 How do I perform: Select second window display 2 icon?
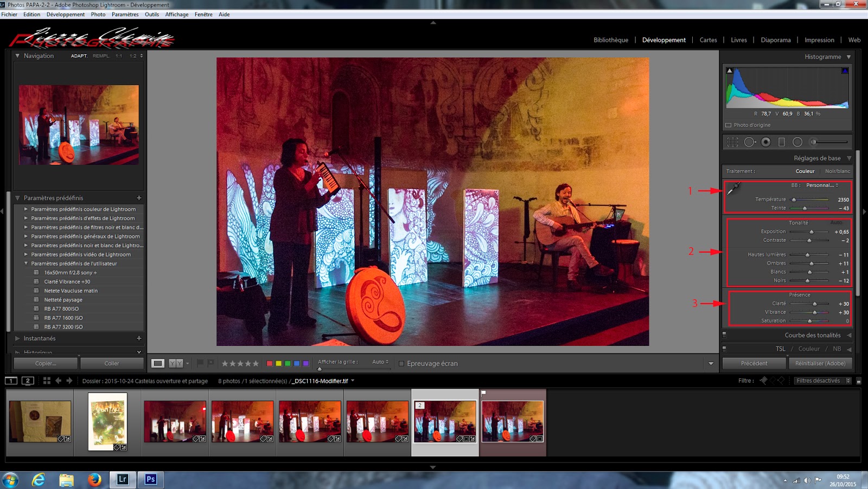(x=28, y=381)
